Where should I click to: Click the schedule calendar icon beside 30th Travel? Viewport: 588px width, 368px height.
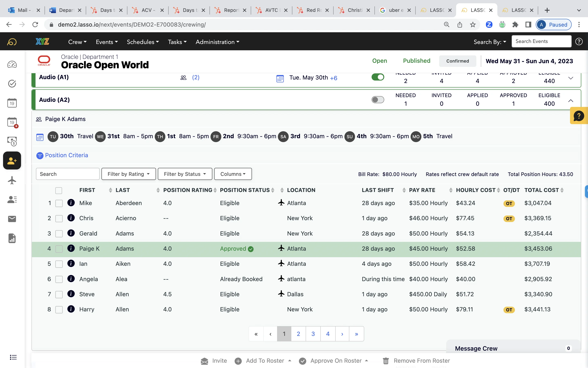(40, 137)
